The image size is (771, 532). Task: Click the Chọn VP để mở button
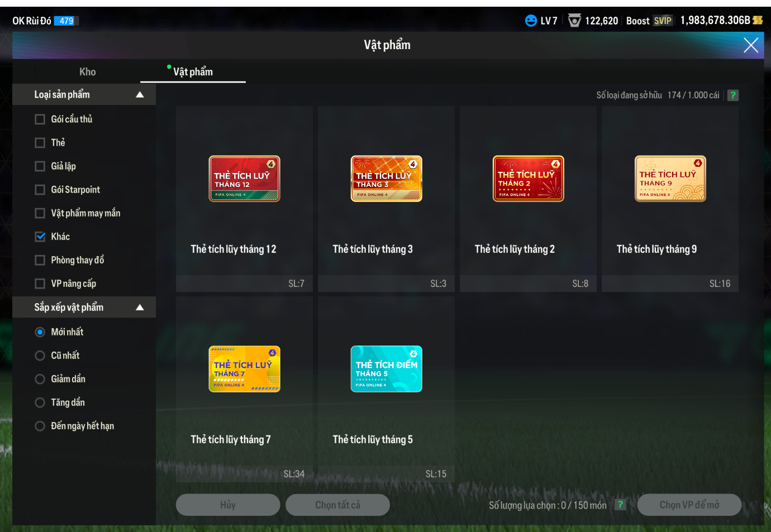(689, 505)
